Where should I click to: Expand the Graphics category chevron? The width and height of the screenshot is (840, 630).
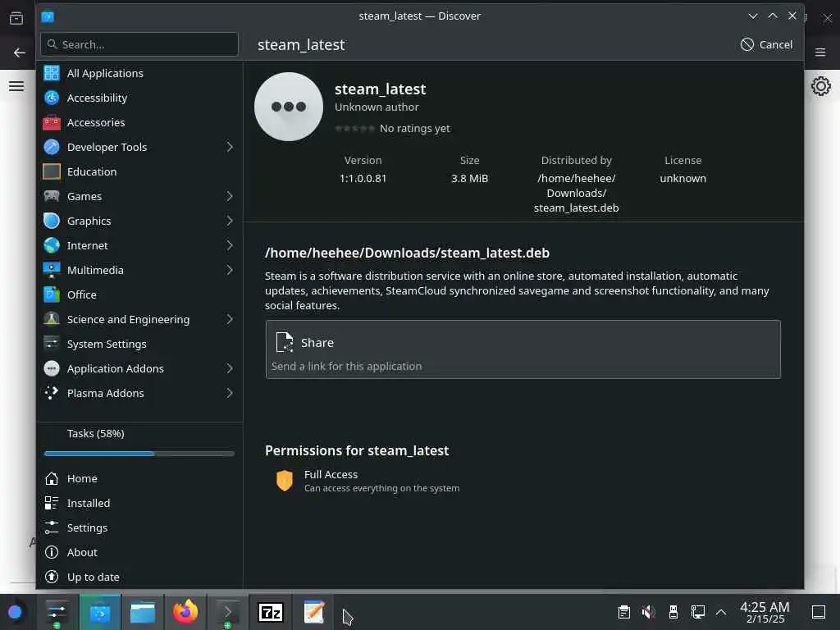[230, 221]
